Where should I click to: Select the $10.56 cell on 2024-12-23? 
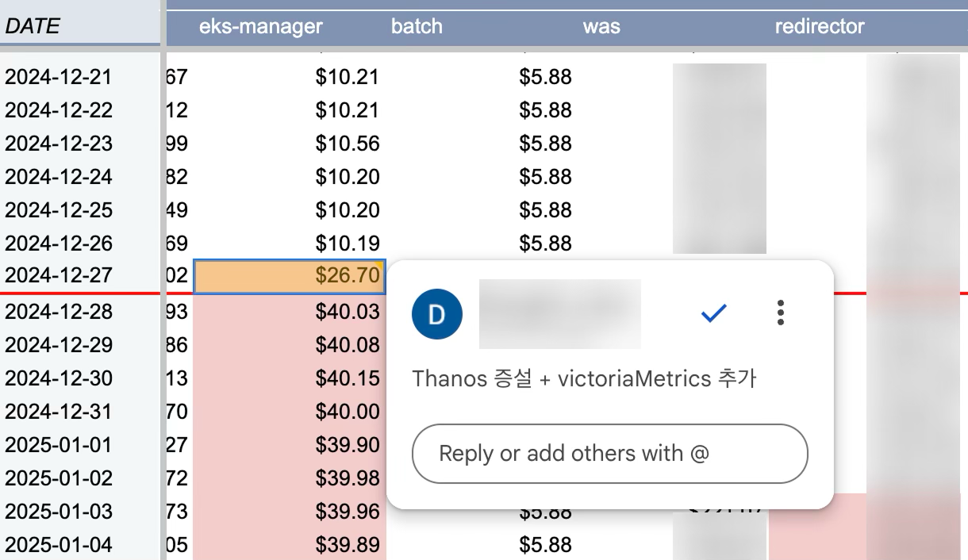tap(290, 143)
